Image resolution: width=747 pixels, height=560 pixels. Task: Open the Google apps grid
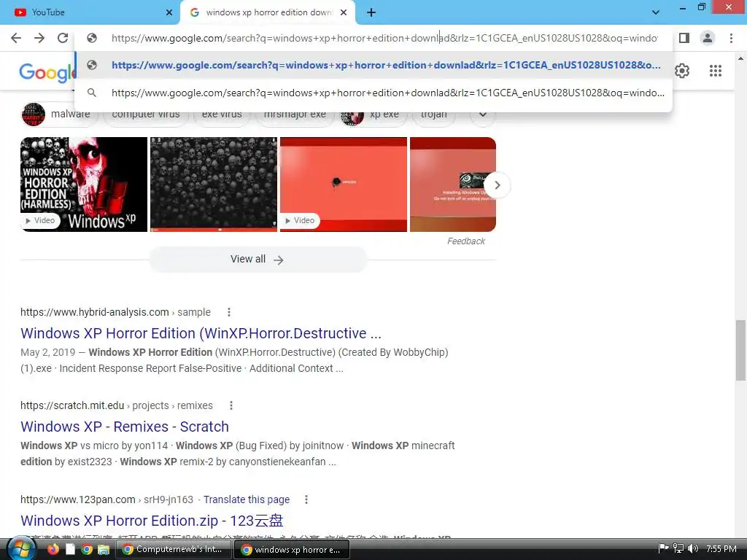tap(715, 71)
